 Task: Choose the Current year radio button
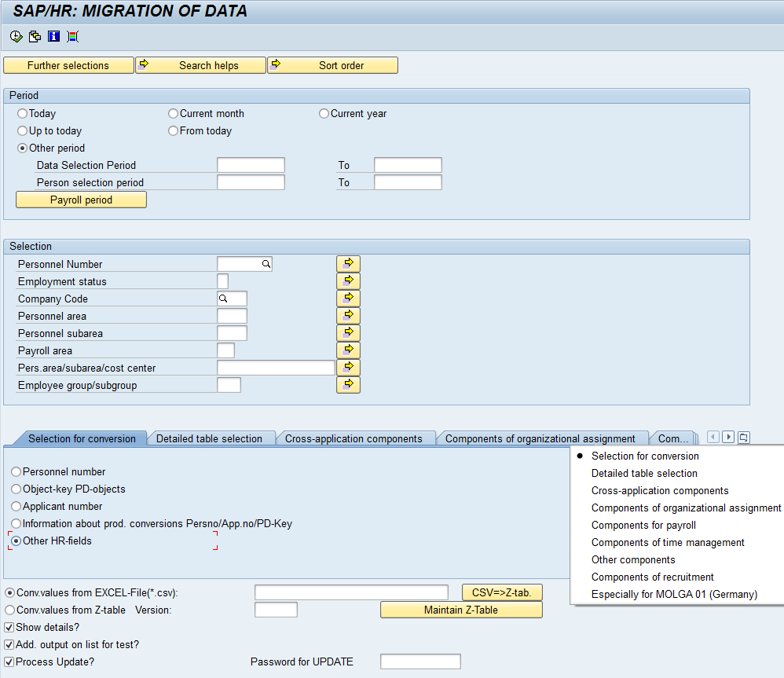[324, 113]
